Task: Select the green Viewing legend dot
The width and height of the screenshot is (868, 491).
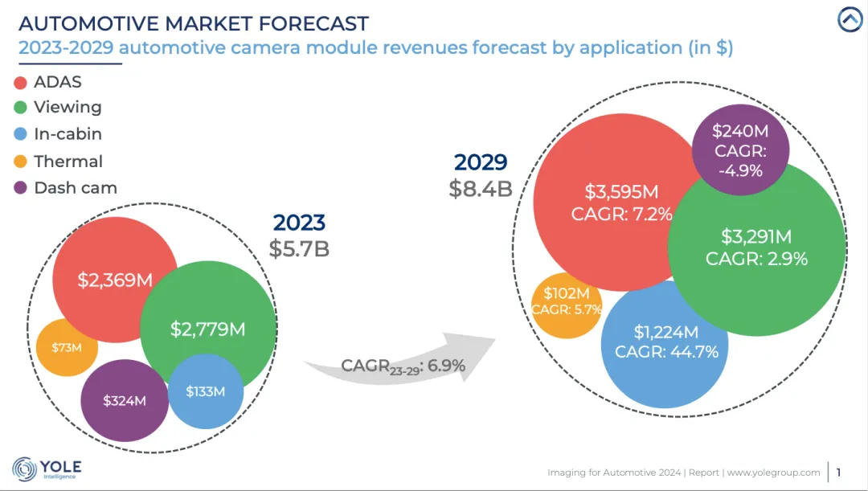Action: click(x=21, y=108)
